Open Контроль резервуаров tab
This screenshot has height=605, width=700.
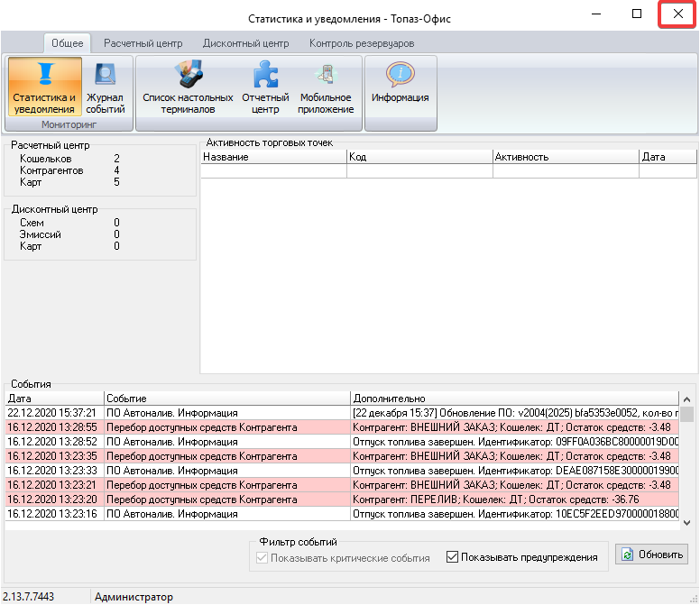coord(362,43)
